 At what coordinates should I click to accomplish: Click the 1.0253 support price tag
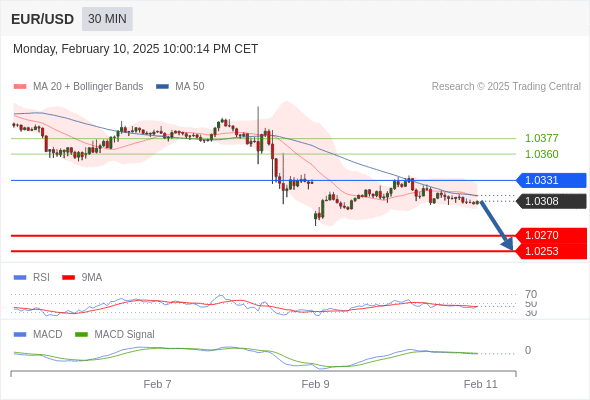tap(551, 251)
